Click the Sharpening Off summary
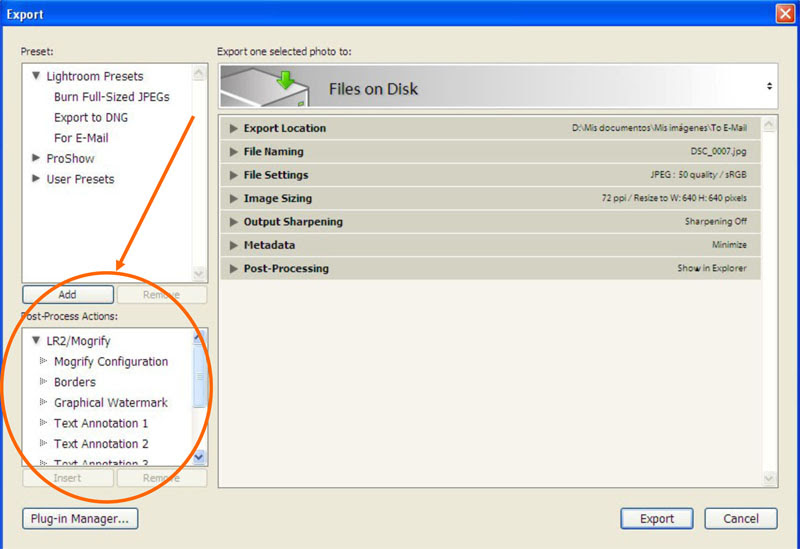The image size is (800, 549). click(x=716, y=221)
